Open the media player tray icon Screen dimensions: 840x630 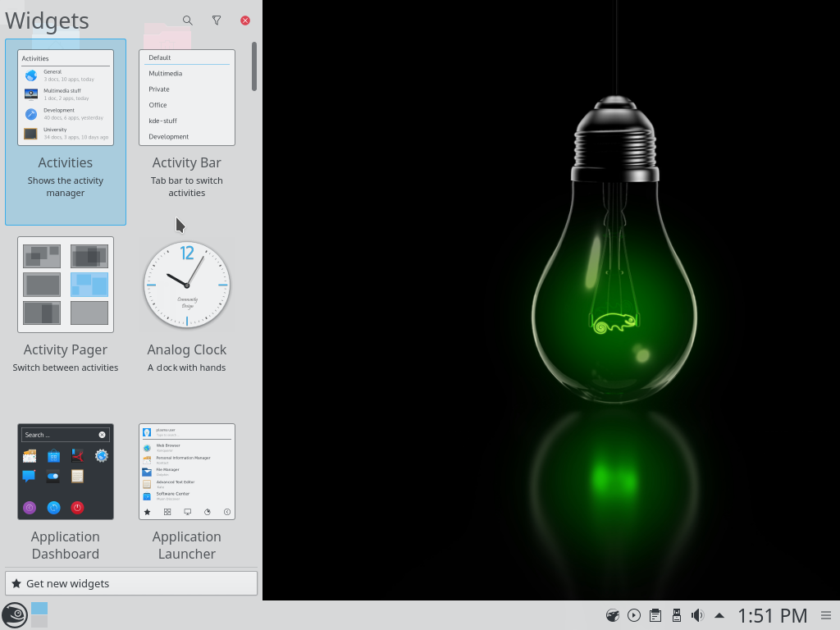pos(633,615)
